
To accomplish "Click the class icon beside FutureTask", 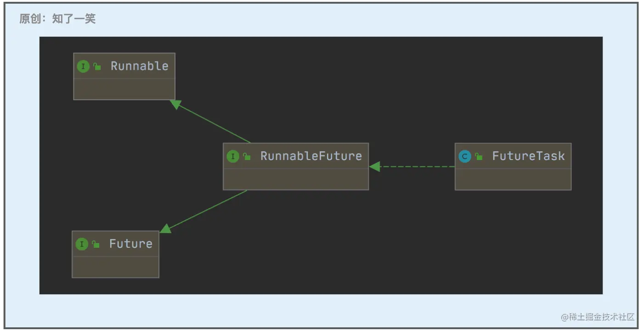I will click(x=465, y=156).
